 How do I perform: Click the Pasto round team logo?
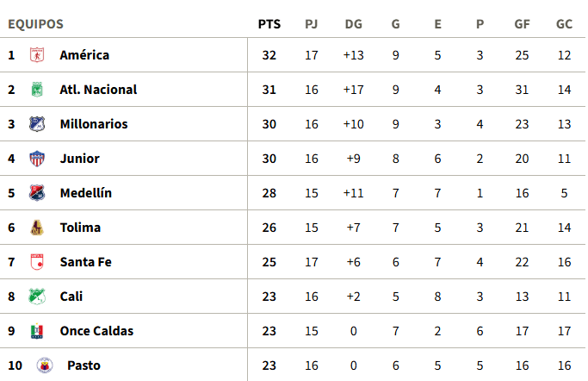point(45,365)
